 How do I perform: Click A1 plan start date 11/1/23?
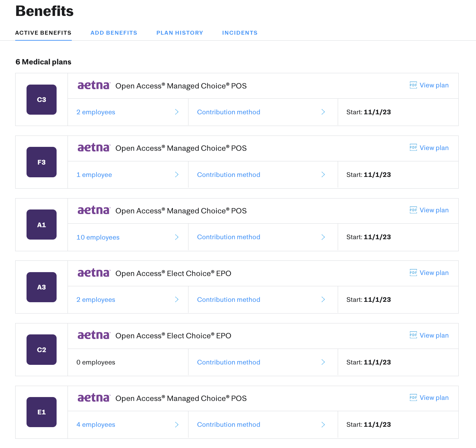tap(377, 237)
